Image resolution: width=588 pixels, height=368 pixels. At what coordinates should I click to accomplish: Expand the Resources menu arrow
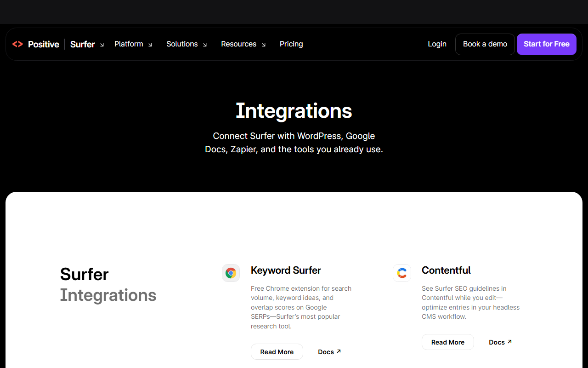(x=264, y=45)
